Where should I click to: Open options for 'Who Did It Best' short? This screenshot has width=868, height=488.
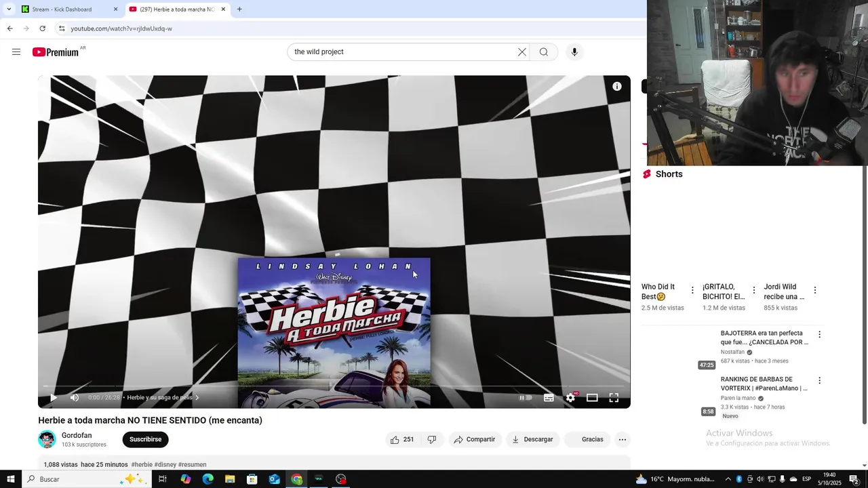click(692, 290)
